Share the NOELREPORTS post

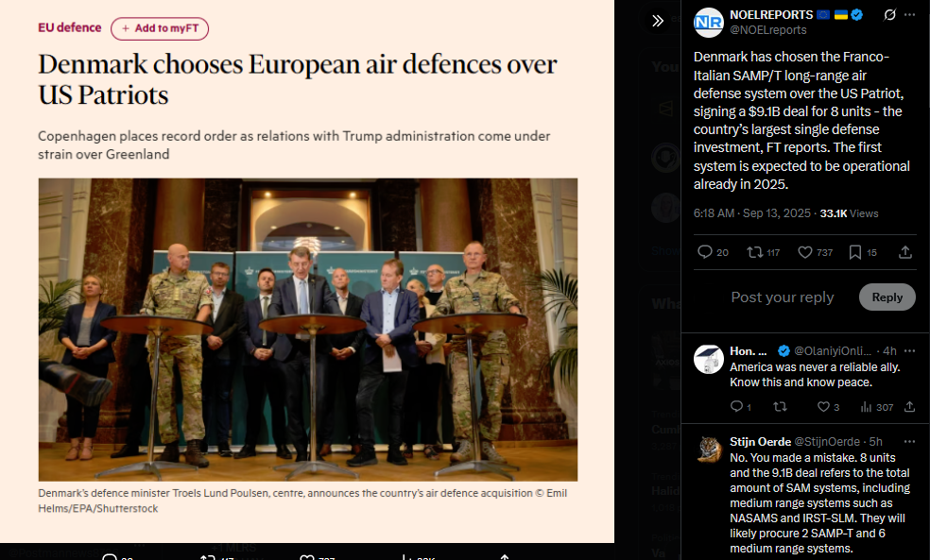tap(905, 252)
